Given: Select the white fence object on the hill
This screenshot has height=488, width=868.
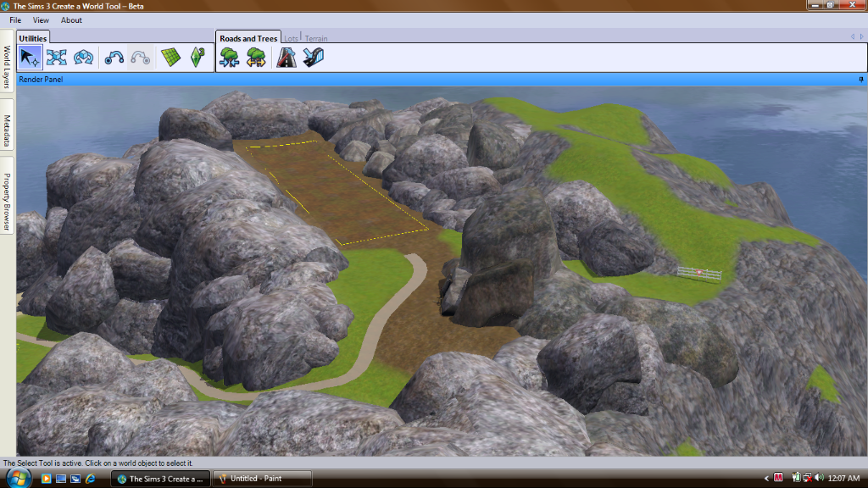Looking at the screenshot, I should click(699, 273).
